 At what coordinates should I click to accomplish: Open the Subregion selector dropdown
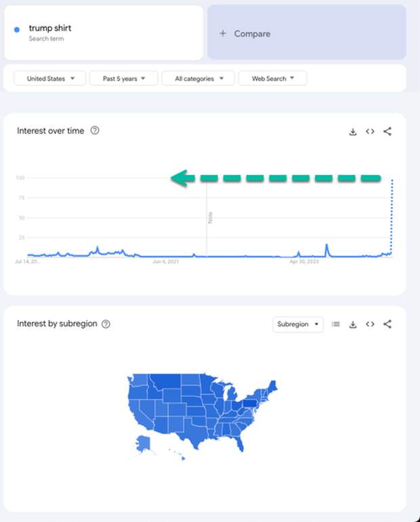click(298, 324)
